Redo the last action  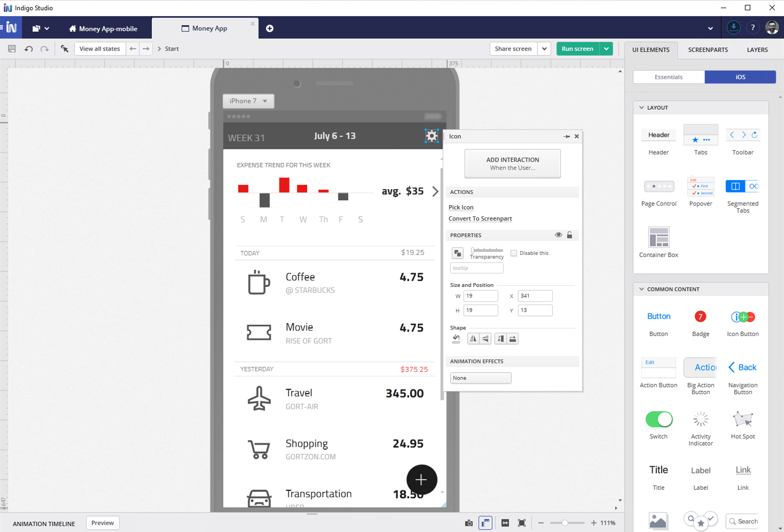pyautogui.click(x=45, y=49)
